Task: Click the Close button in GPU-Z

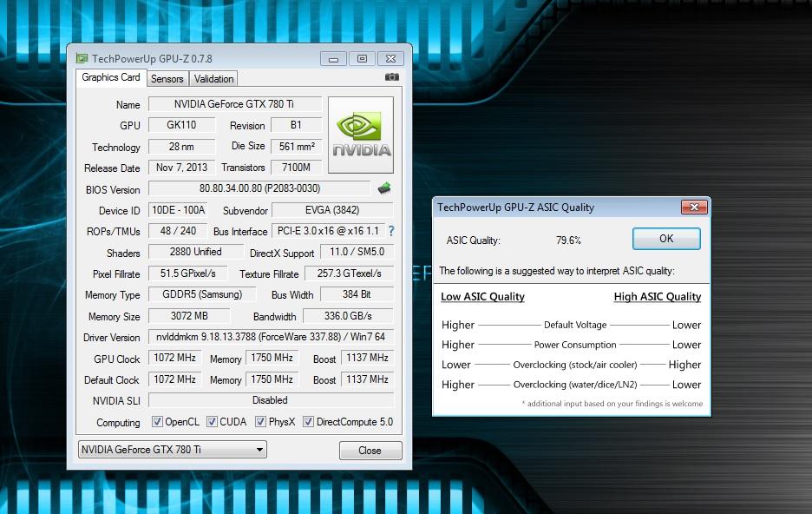Action: (x=370, y=451)
